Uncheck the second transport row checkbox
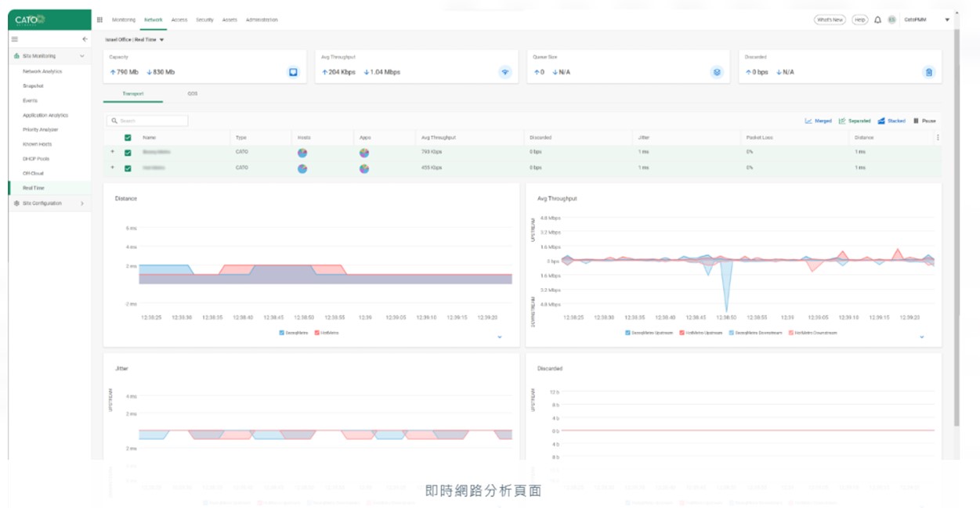The image size is (980, 508). (128, 168)
